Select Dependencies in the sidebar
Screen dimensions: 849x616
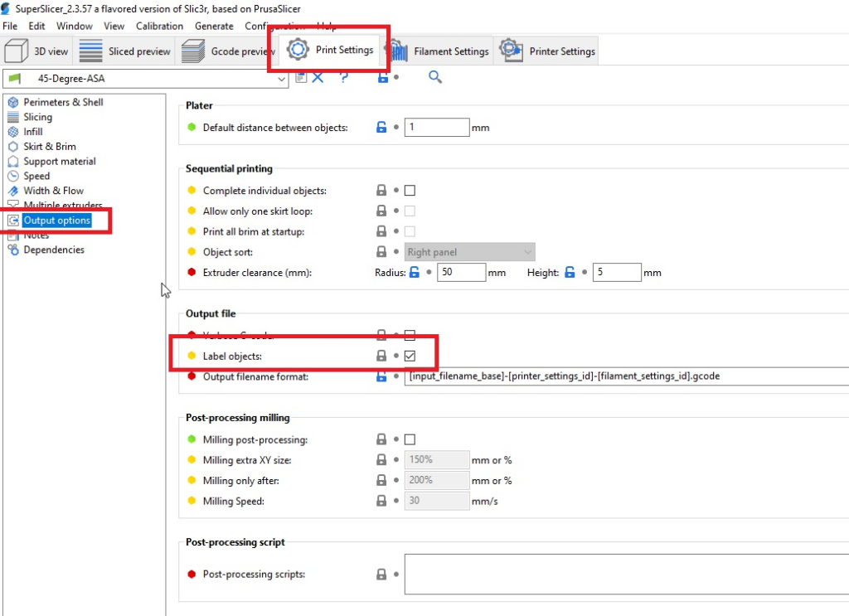tap(54, 250)
